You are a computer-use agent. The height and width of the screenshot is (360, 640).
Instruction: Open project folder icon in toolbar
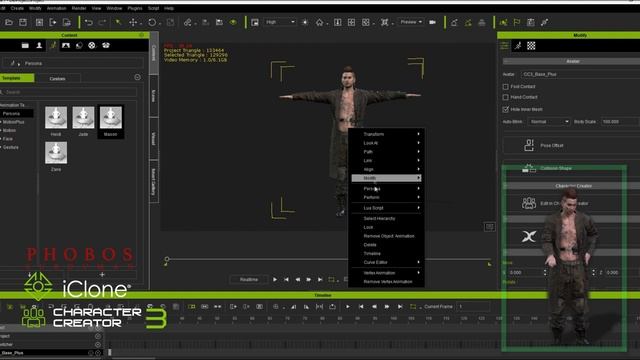tap(9, 22)
